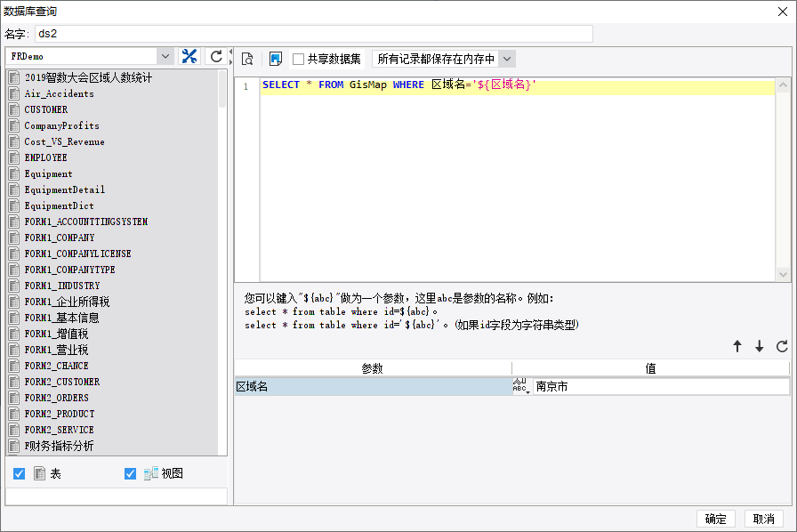Move parameter down with the down arrow

click(760, 346)
